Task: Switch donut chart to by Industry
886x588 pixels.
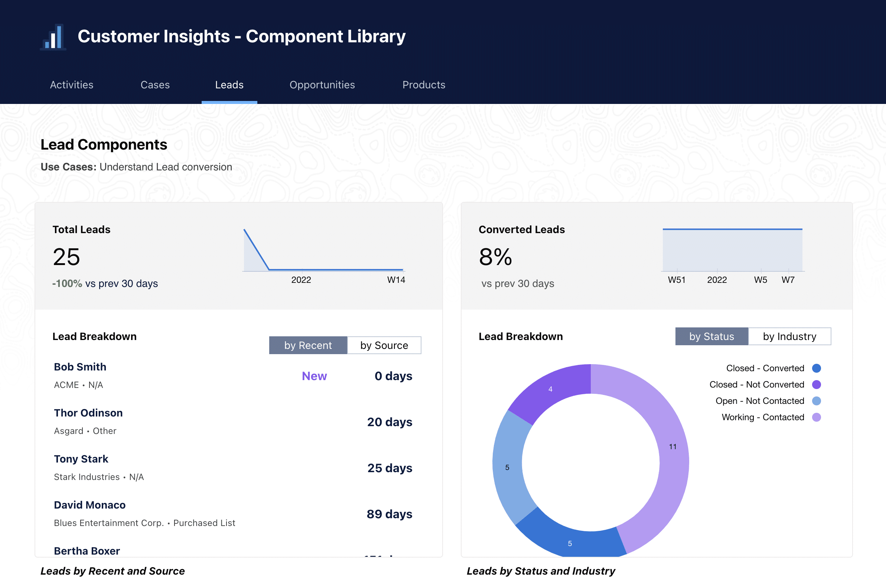Action: pyautogui.click(x=789, y=336)
